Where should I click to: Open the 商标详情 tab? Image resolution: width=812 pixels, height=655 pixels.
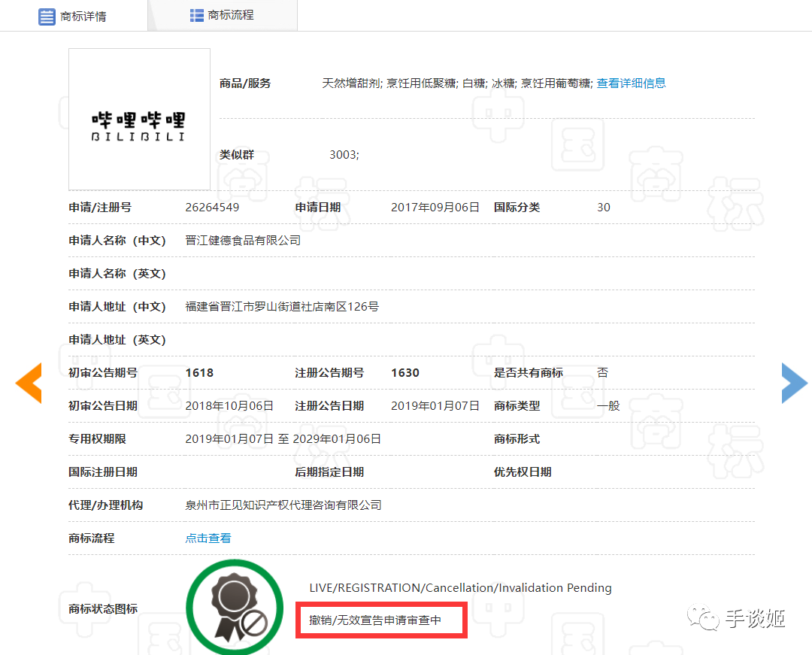click(73, 16)
